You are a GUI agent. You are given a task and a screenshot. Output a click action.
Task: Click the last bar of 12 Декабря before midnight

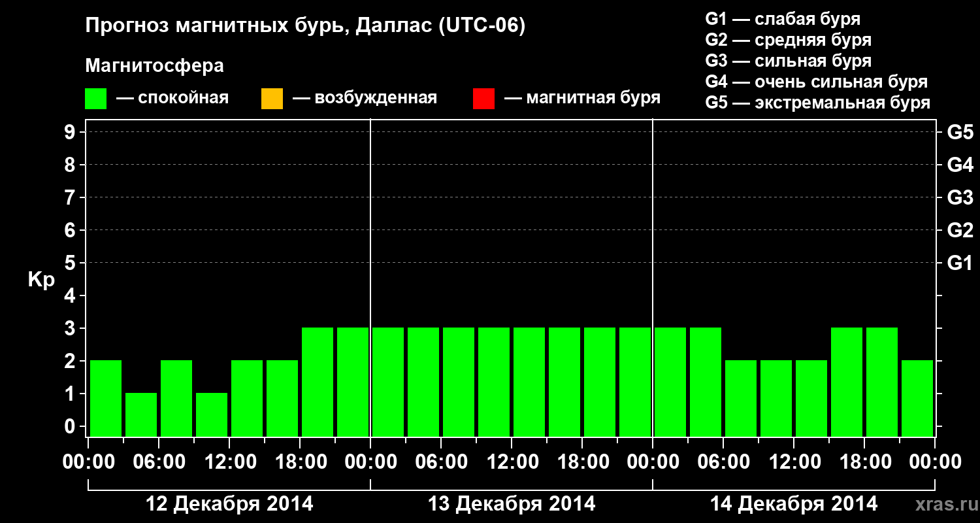(x=353, y=382)
